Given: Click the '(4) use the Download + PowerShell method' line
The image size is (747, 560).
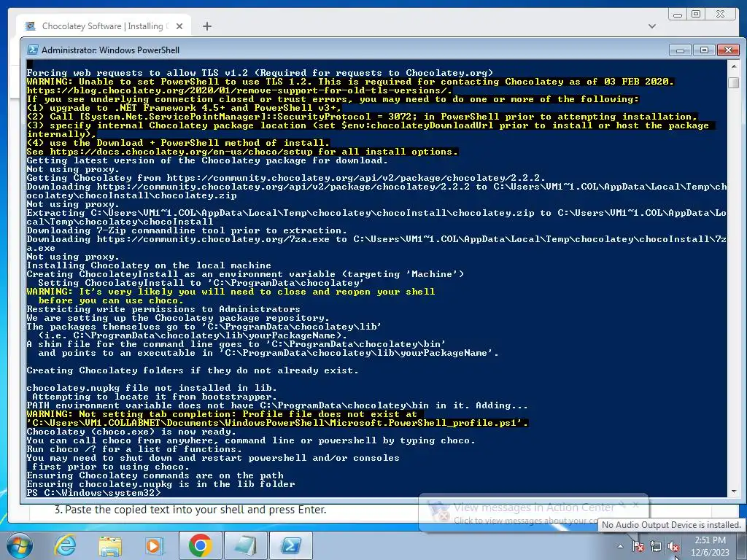Looking at the screenshot, I should [178, 143].
